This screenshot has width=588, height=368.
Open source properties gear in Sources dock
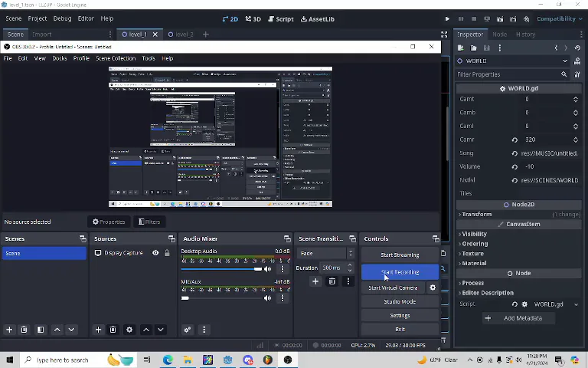coord(129,330)
